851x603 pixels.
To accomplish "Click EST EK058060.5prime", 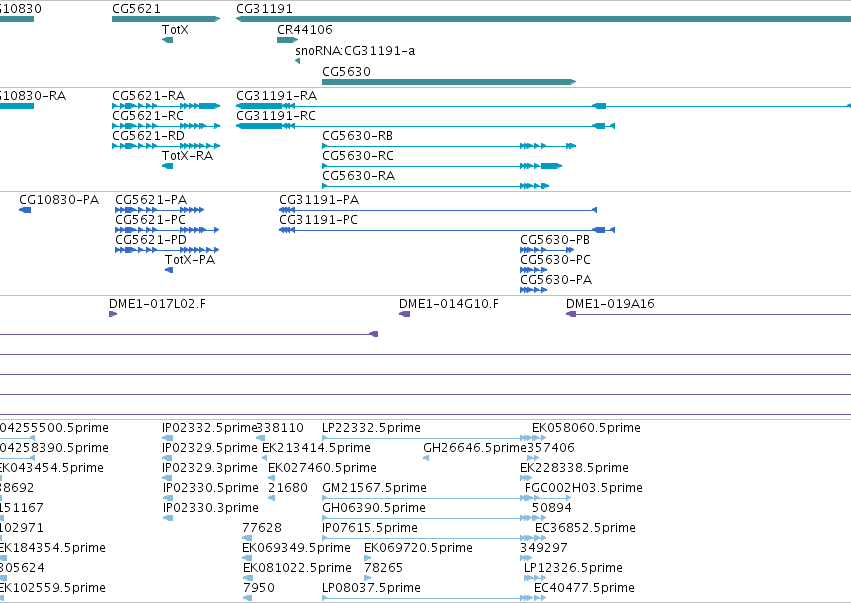I will [x=587, y=428].
